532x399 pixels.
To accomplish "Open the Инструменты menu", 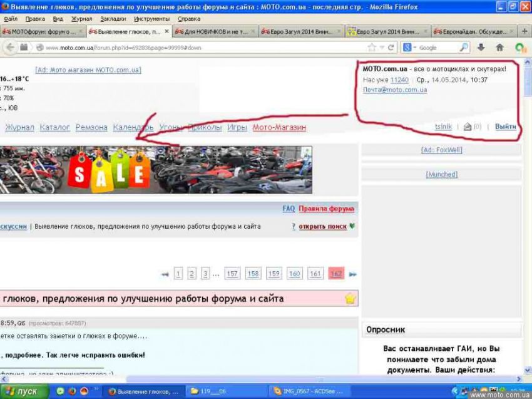I will point(151,19).
